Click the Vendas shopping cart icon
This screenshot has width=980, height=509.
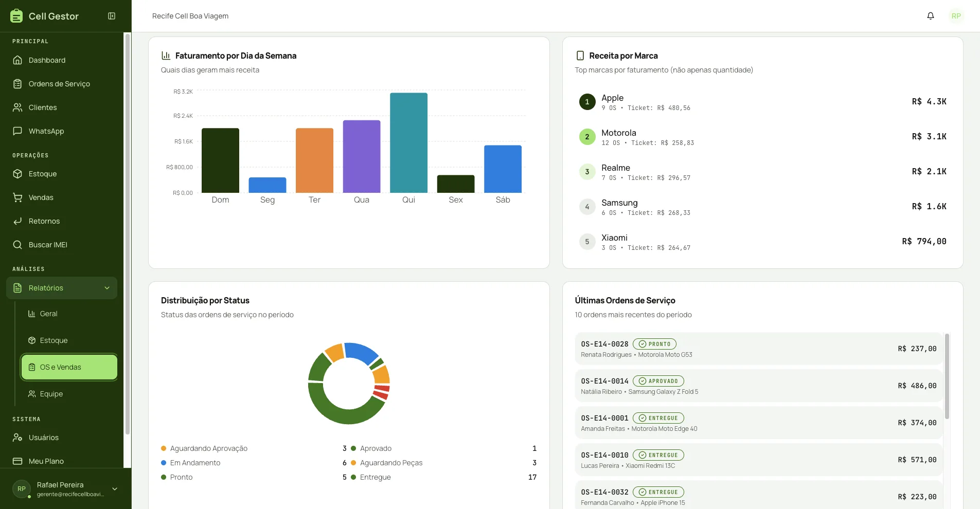click(x=17, y=197)
